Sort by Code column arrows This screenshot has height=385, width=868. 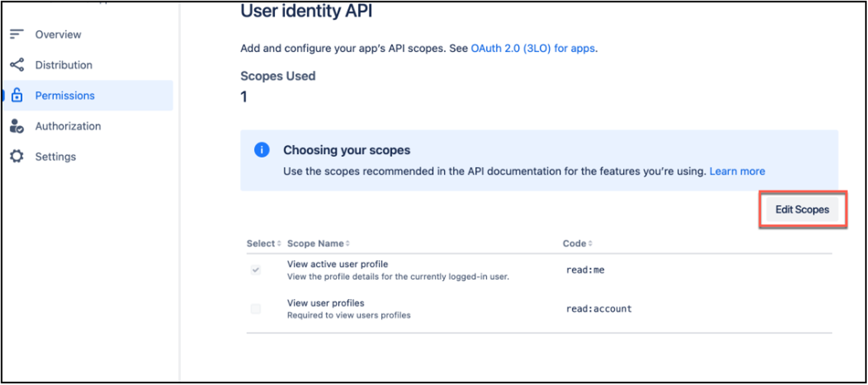[x=590, y=243]
